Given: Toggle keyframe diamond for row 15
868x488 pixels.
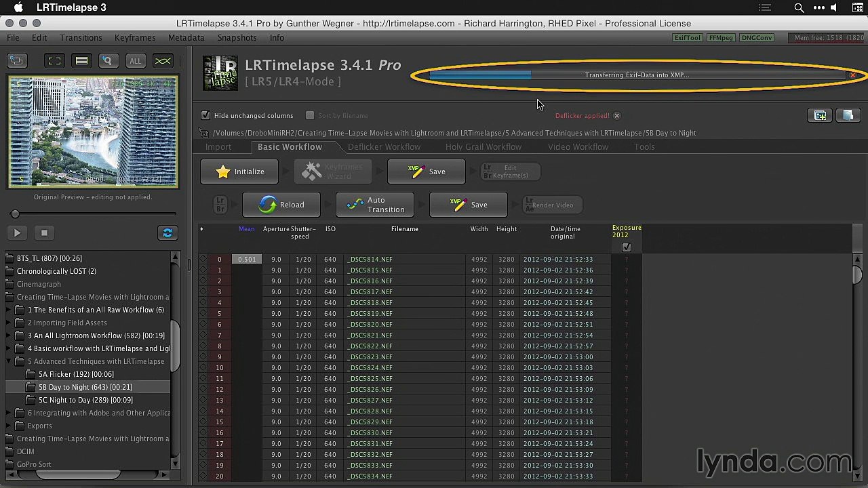Looking at the screenshot, I should coord(203,422).
